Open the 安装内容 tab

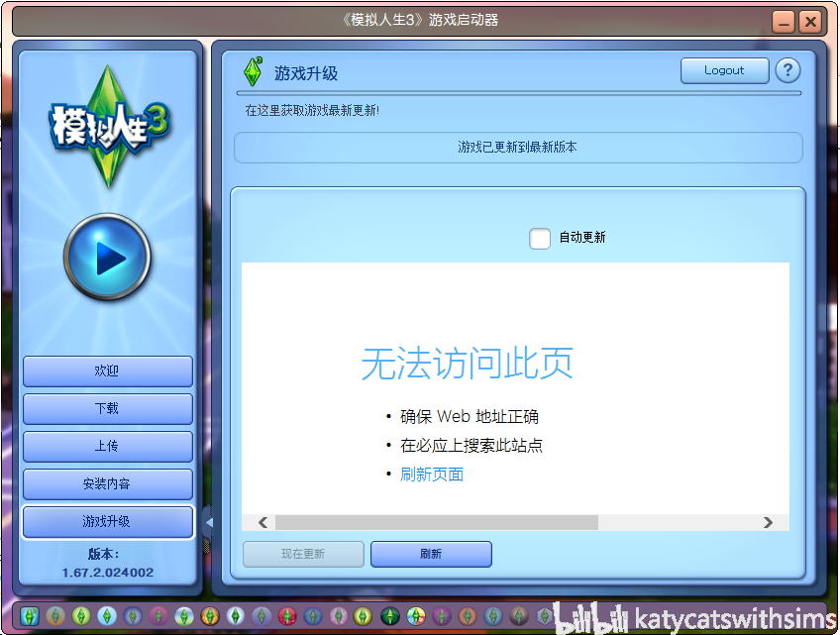click(108, 483)
